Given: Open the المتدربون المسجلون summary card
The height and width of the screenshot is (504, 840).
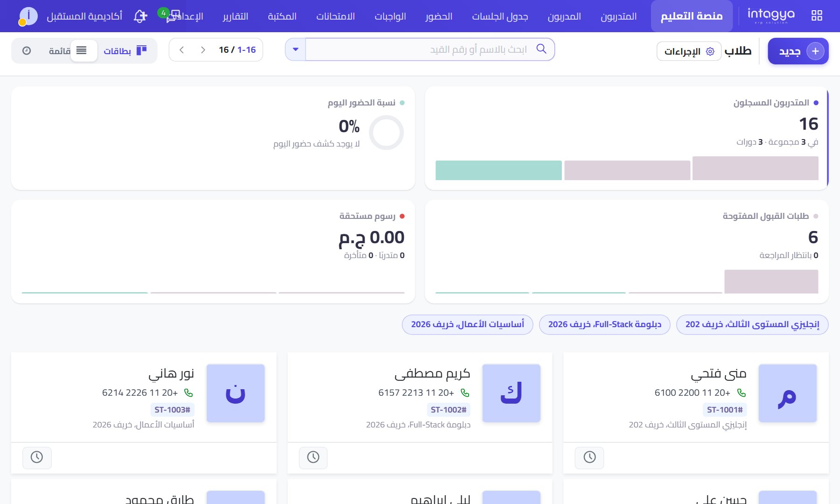Looking at the screenshot, I should 627,138.
